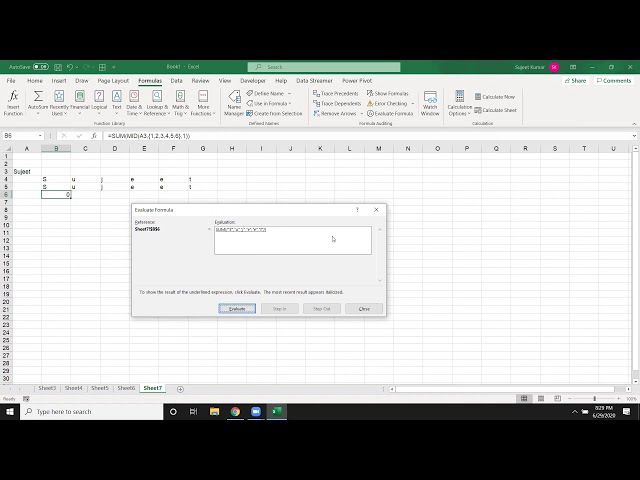The width and height of the screenshot is (640, 480).
Task: Open Lookup & Reference functions
Action: (157, 103)
